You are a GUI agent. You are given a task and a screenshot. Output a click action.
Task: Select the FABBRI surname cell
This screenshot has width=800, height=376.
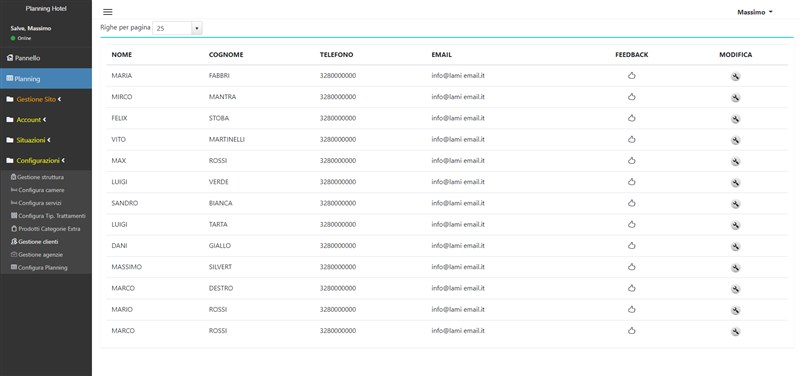click(219, 76)
